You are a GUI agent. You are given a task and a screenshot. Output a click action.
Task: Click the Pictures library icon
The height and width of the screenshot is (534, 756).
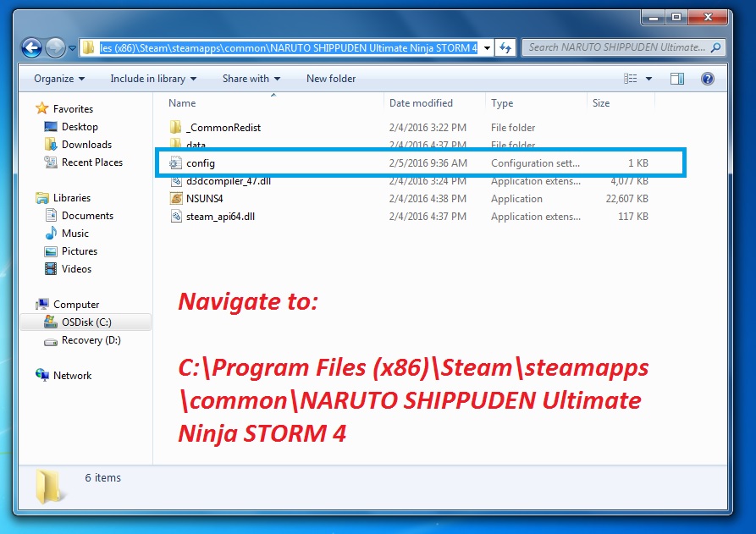point(51,251)
